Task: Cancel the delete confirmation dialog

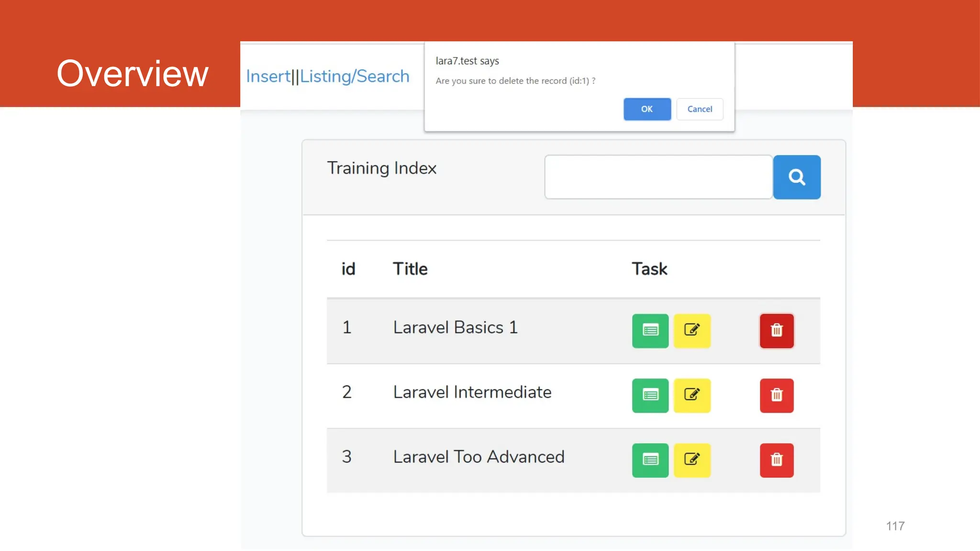Action: [700, 109]
